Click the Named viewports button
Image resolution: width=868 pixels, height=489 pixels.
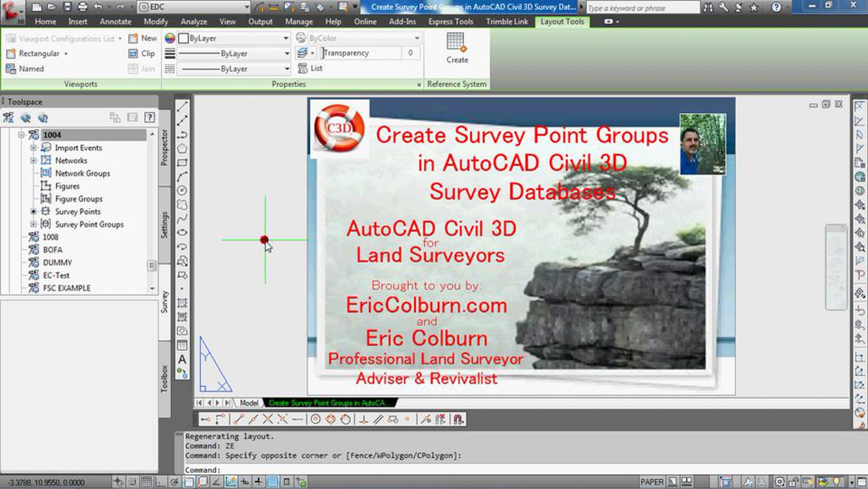coord(25,69)
